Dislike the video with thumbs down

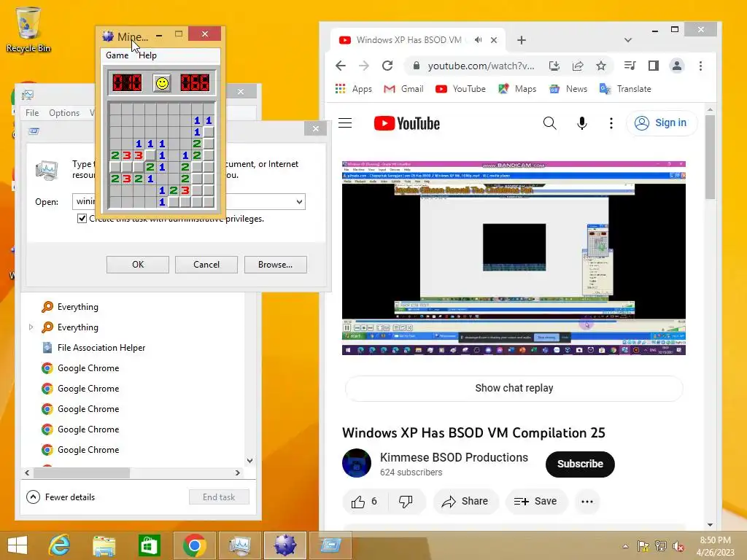pyautogui.click(x=406, y=502)
